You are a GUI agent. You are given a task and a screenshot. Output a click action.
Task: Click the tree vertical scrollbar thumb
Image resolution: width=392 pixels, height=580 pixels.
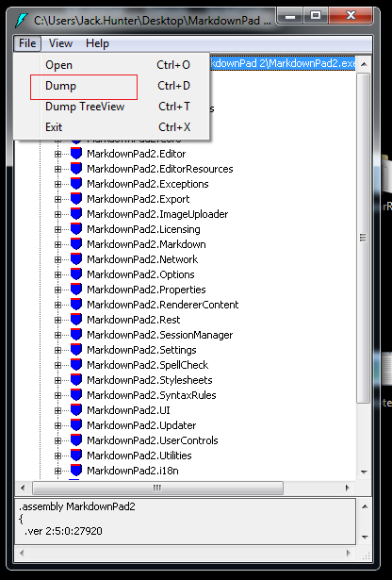pos(363,238)
